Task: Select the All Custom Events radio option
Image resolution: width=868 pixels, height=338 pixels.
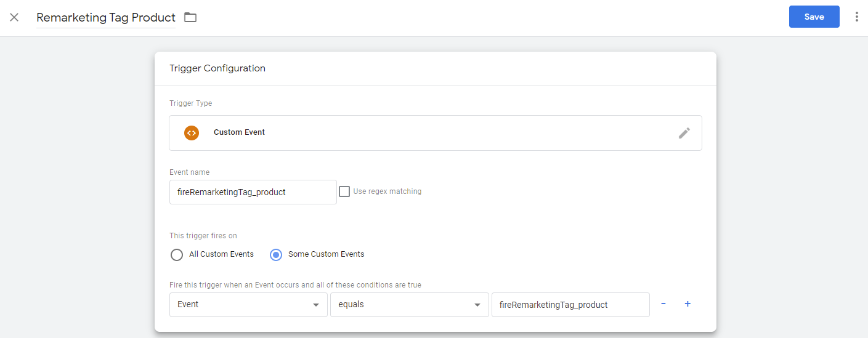Action: pos(177,254)
